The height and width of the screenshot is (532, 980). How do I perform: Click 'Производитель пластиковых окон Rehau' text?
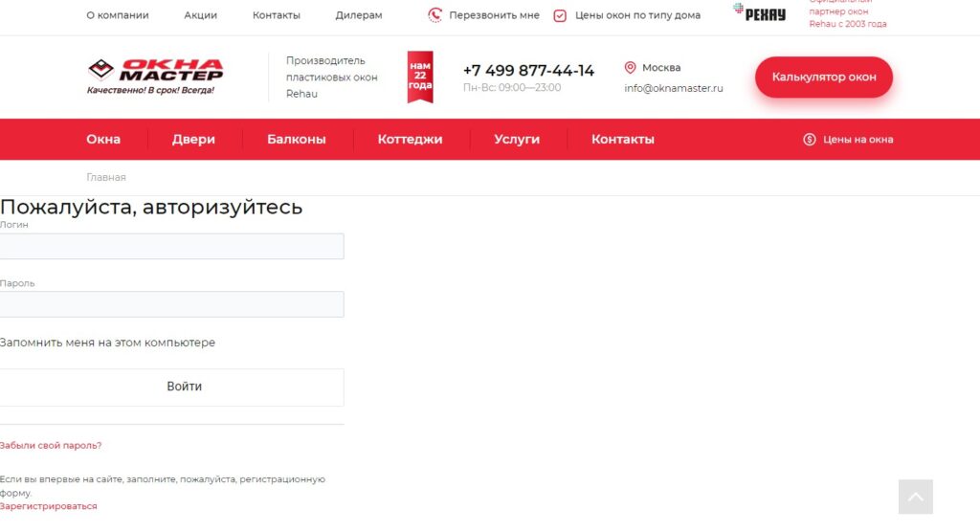coord(332,77)
